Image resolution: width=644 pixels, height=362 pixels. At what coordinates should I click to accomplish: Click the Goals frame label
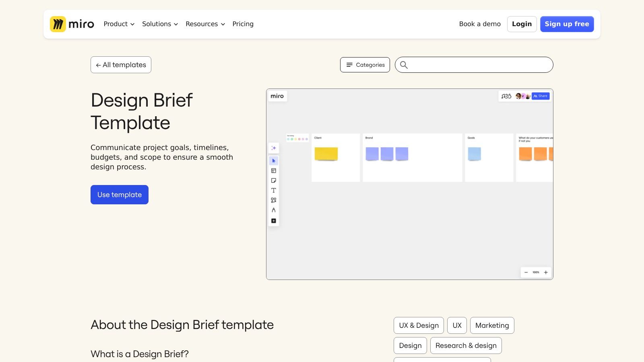coord(471,138)
